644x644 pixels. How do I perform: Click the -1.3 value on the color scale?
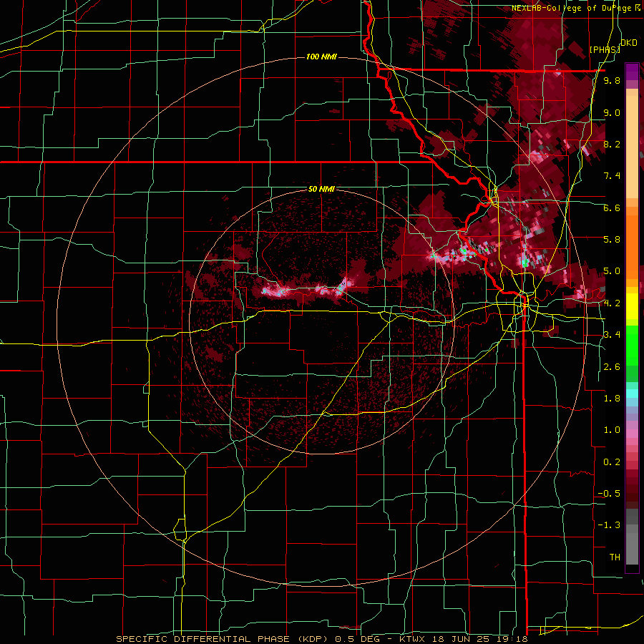pyautogui.click(x=609, y=525)
